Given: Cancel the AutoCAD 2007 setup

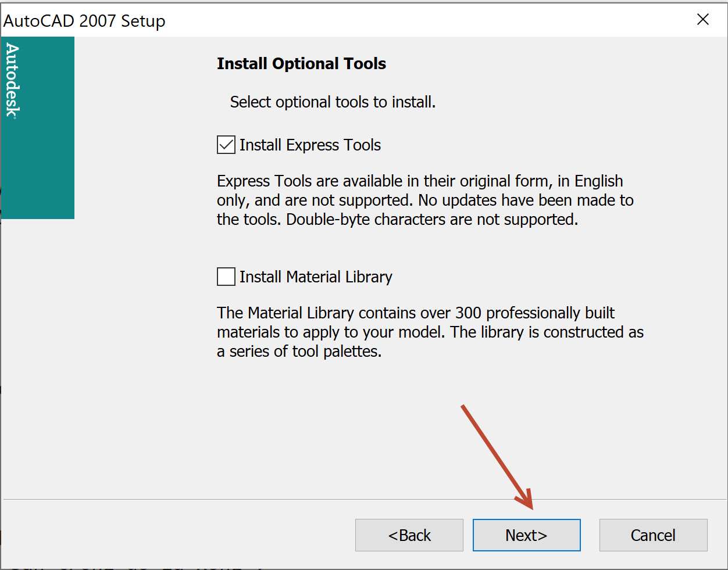Looking at the screenshot, I should pyautogui.click(x=653, y=535).
